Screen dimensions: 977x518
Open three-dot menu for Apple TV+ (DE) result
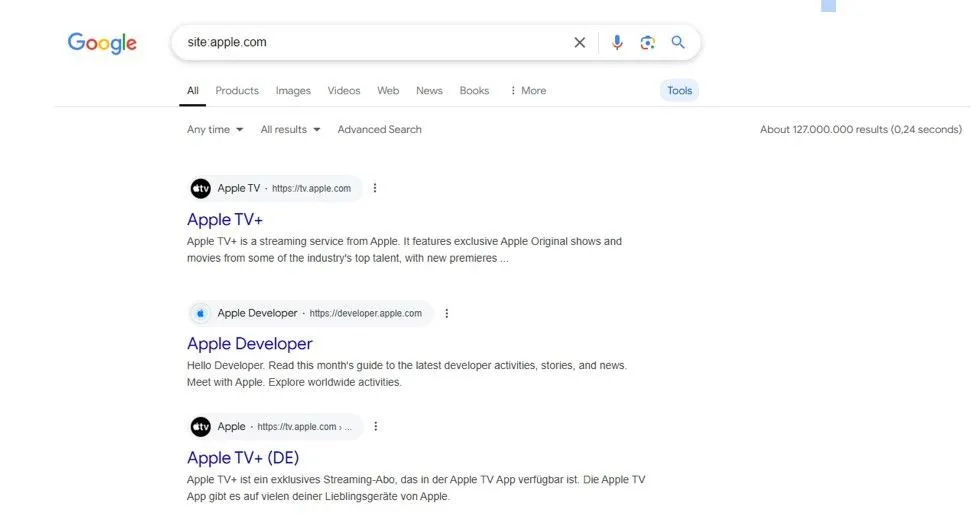(375, 426)
